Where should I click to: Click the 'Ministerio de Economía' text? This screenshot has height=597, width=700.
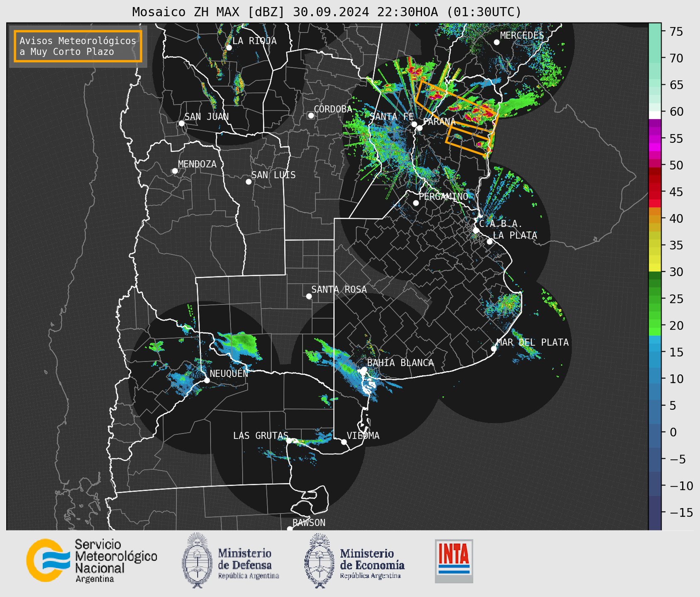point(372,559)
